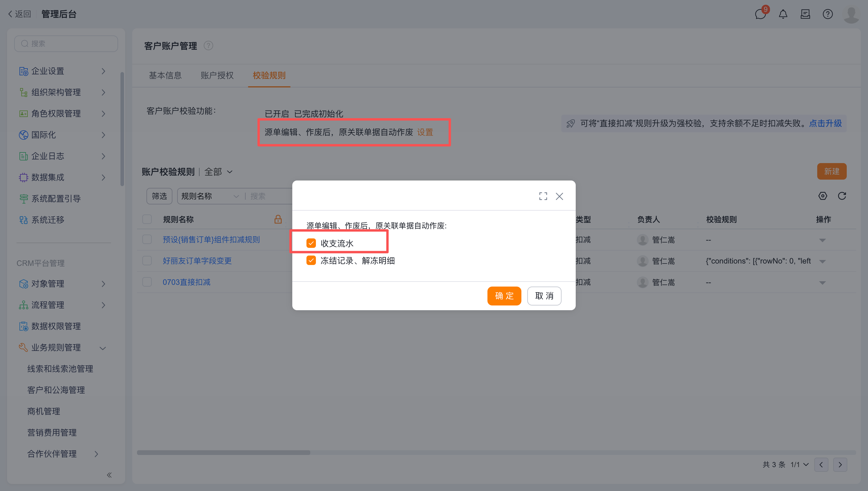
Task: Expand the dialog to fullscreen
Action: pos(543,196)
